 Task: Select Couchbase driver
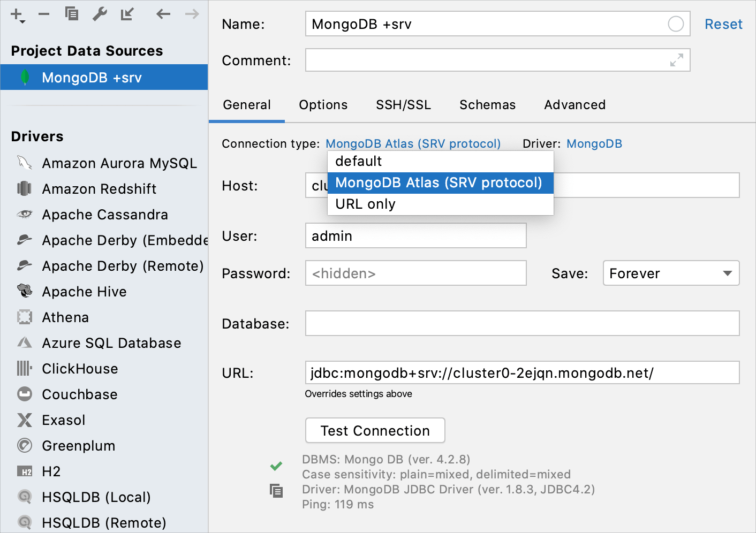tap(104, 394)
